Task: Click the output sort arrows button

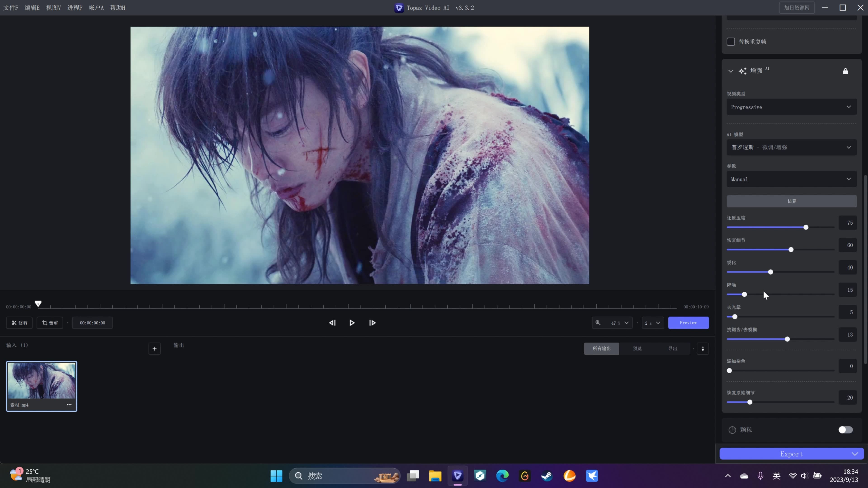Action: click(703, 349)
